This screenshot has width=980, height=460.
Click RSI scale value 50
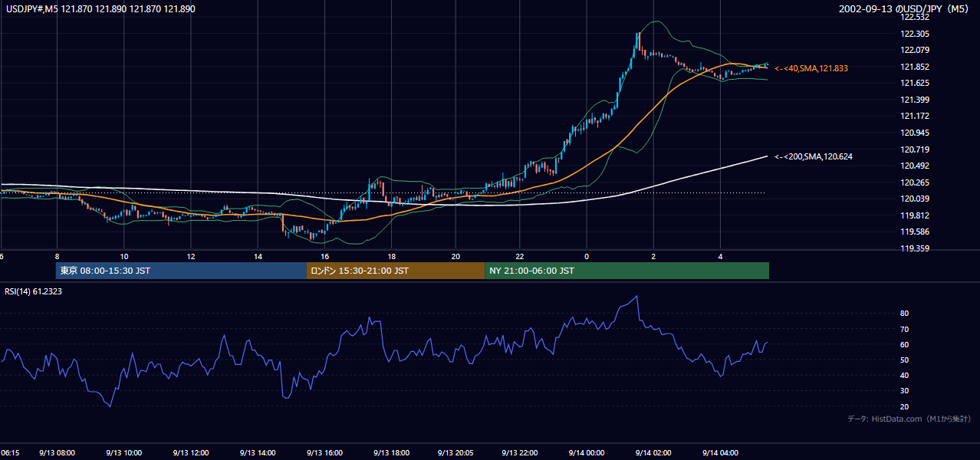[905, 360]
